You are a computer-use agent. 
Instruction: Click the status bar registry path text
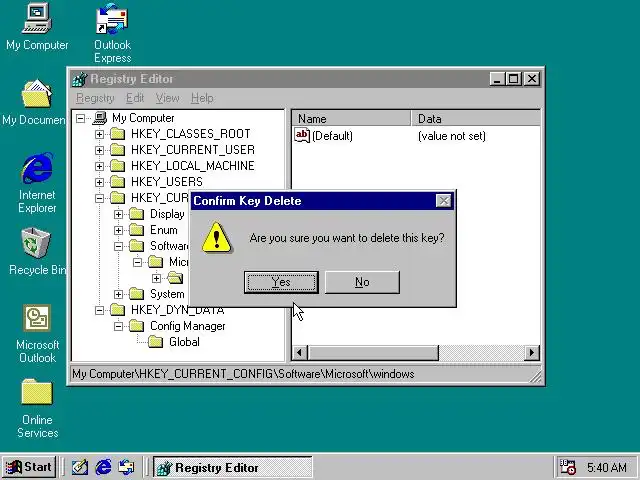pyautogui.click(x=243, y=374)
